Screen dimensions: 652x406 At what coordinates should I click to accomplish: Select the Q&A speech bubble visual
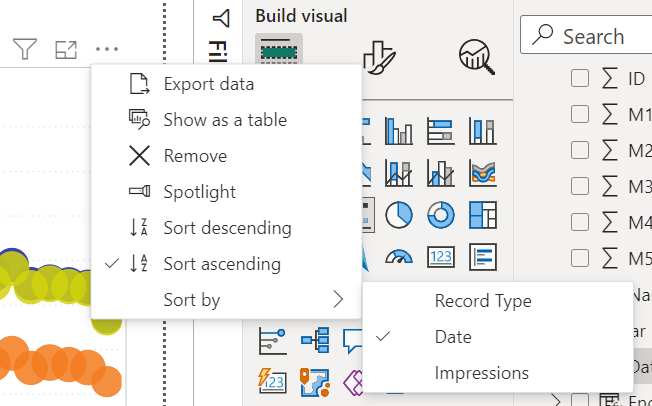353,341
